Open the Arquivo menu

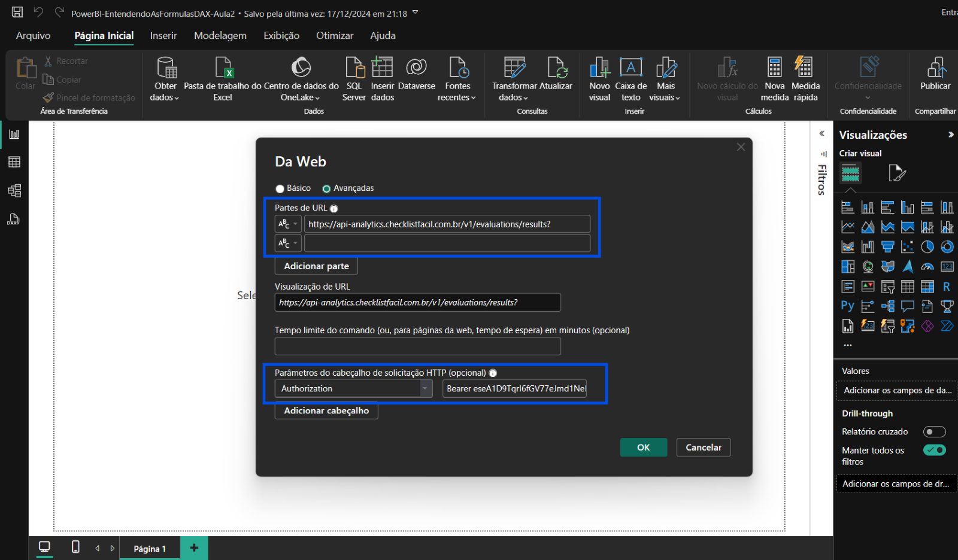(x=34, y=36)
